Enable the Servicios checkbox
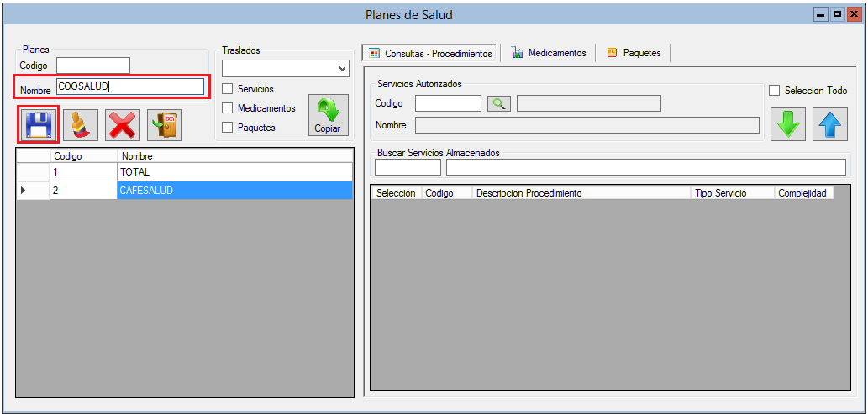The image size is (868, 414). tap(228, 89)
